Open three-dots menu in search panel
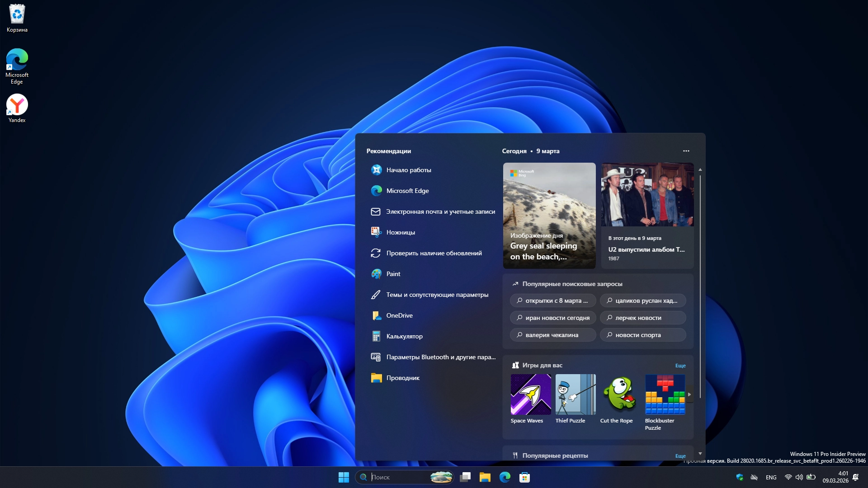Screen dimensions: 868x488 (x=686, y=151)
